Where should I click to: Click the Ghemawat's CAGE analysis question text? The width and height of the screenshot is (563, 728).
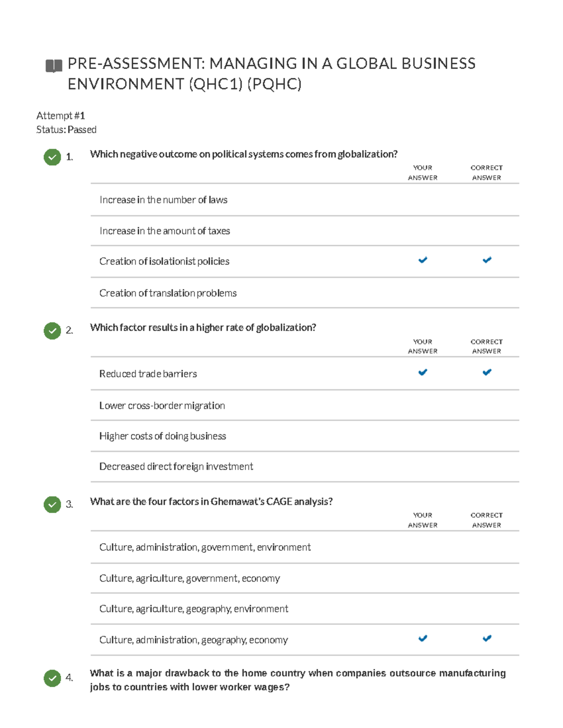pos(211,502)
